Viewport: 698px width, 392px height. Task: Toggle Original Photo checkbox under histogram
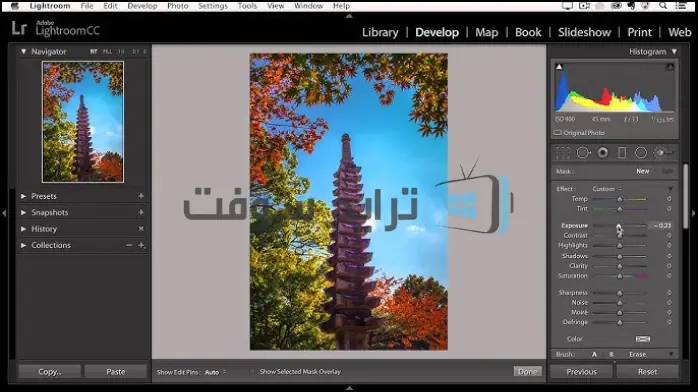(557, 133)
